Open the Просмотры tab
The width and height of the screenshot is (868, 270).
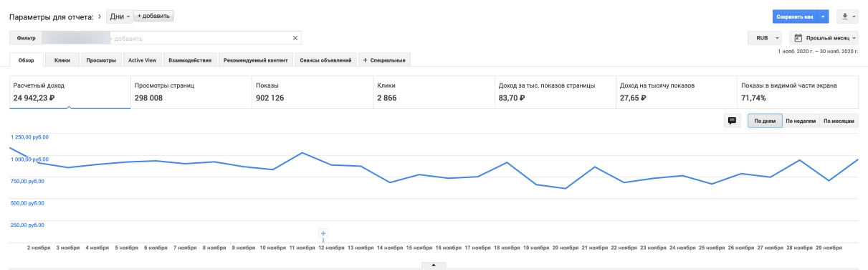coord(101,60)
